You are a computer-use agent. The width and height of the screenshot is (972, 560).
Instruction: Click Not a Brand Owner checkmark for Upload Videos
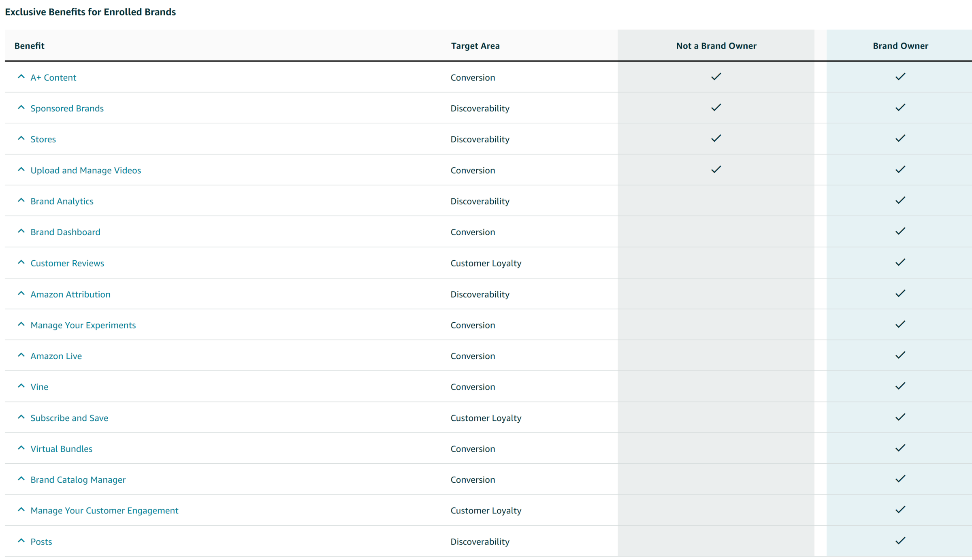point(716,169)
